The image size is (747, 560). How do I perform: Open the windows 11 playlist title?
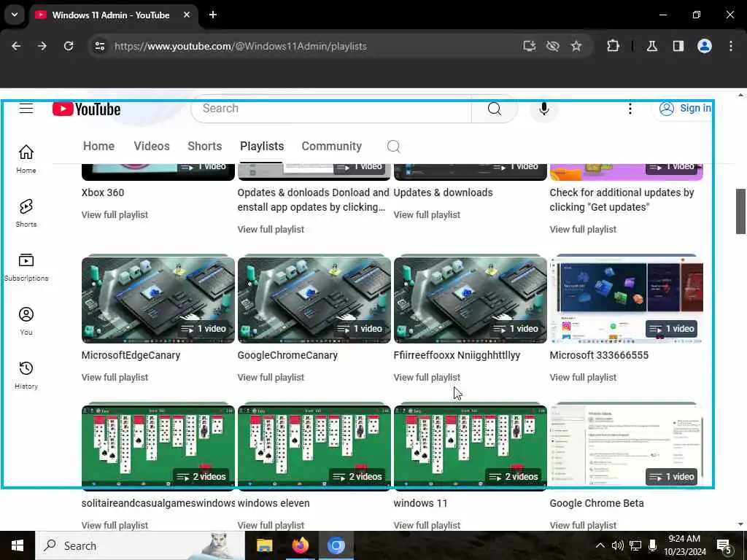[420, 503]
